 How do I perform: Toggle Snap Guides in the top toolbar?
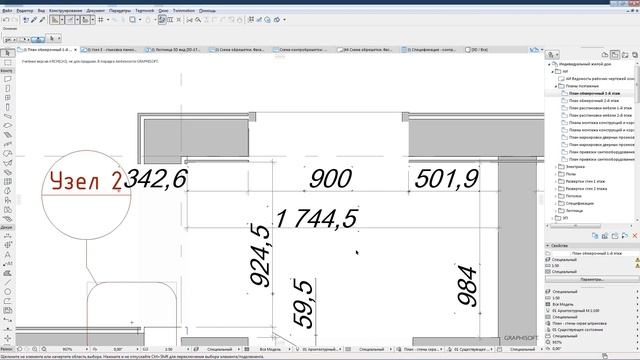coord(70,20)
